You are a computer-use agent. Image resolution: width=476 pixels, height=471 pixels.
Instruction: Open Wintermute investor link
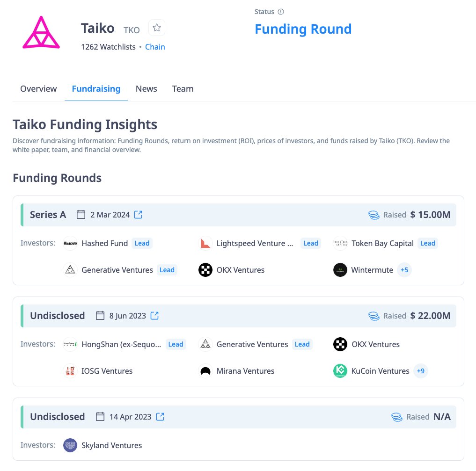pos(372,270)
